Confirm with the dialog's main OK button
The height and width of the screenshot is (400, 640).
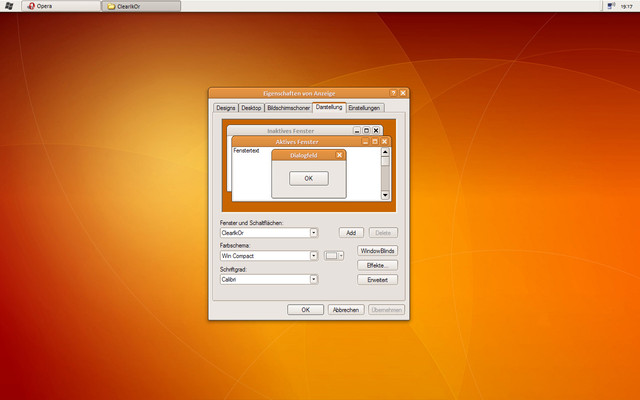coord(305,310)
